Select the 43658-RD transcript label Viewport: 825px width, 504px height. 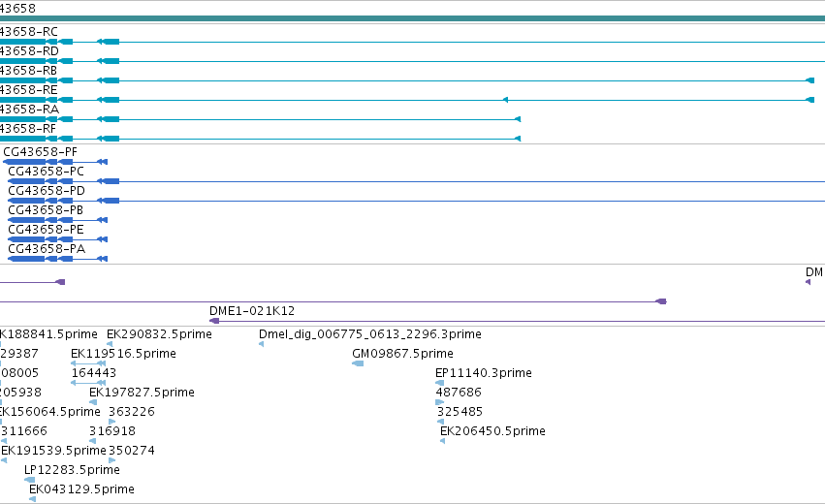coord(29,51)
